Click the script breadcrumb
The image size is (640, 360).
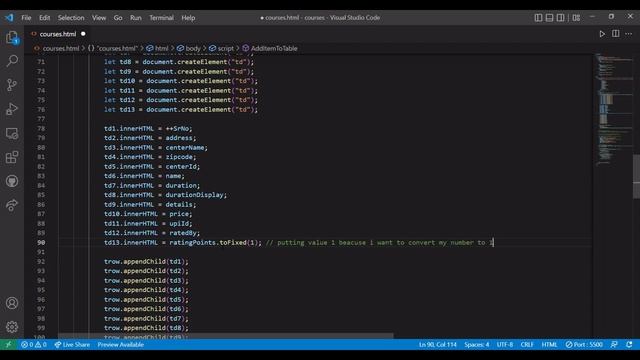coord(226,48)
